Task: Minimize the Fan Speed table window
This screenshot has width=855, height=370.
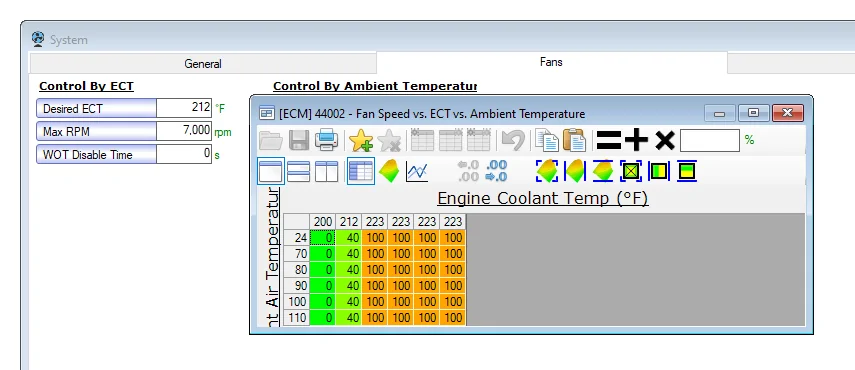Action: tap(720, 113)
